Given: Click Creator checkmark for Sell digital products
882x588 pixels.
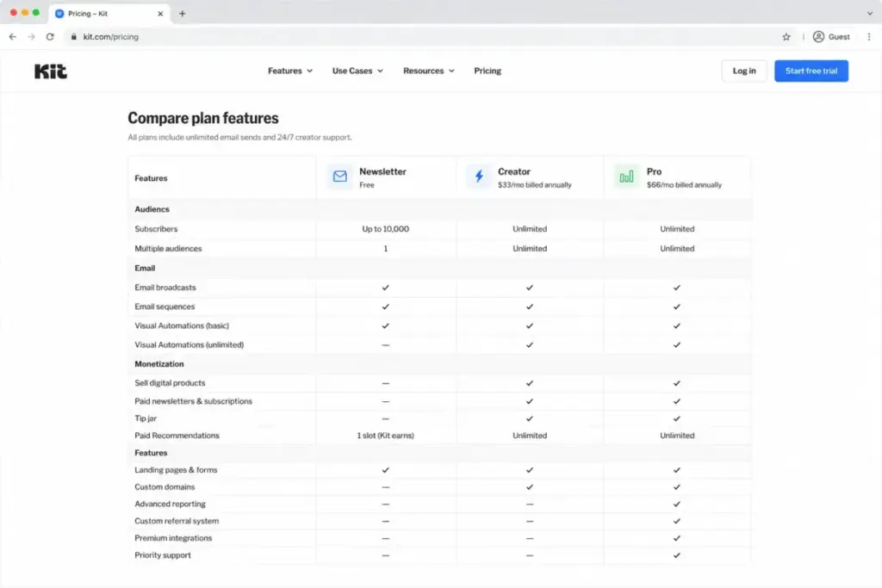Looking at the screenshot, I should pyautogui.click(x=530, y=383).
